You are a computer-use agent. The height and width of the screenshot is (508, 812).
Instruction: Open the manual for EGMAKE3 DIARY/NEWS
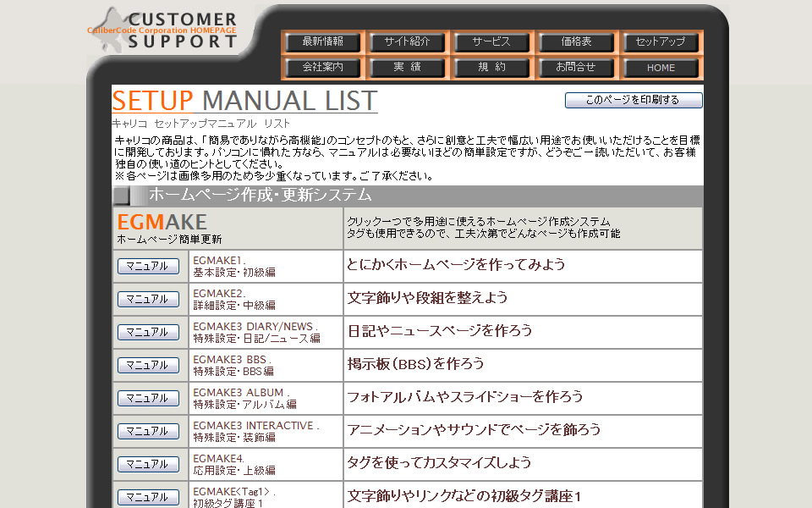(x=148, y=332)
